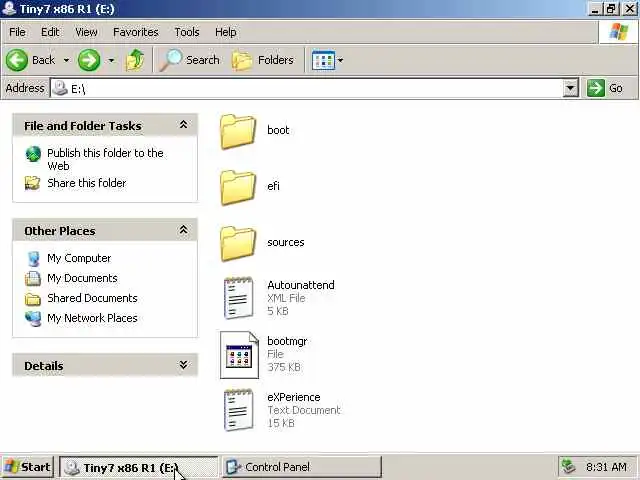Click the Share this folder icon

tap(32, 183)
